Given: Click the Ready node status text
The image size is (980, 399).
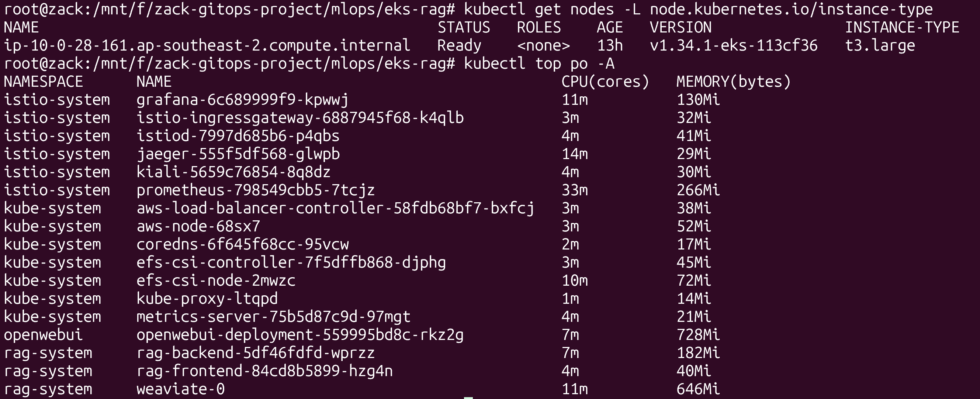Looking at the screenshot, I should pos(459,46).
